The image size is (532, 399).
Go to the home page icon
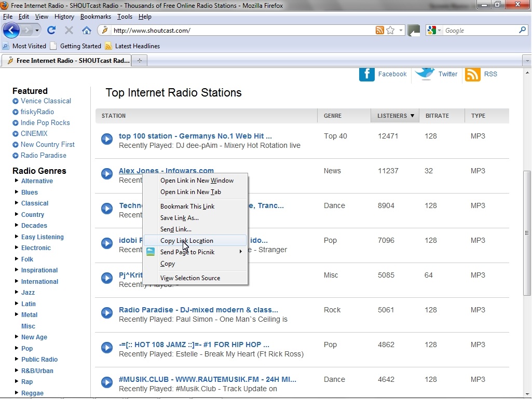(x=87, y=30)
